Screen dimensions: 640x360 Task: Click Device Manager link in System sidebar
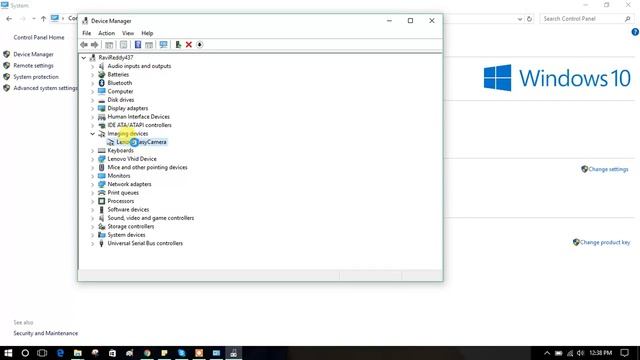tap(33, 54)
